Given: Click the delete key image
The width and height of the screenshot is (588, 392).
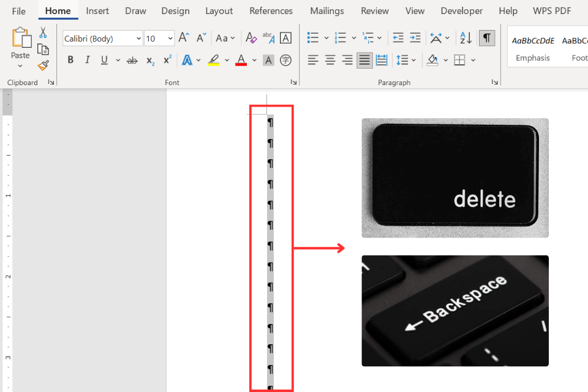Looking at the screenshot, I should pyautogui.click(x=455, y=178).
